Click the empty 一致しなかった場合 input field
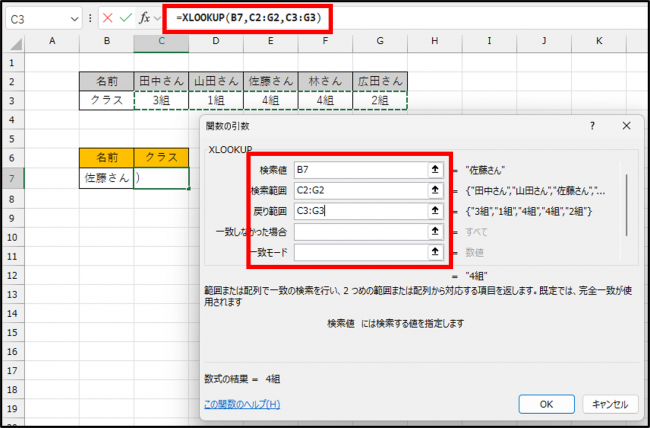The width and height of the screenshot is (650, 428). click(361, 232)
